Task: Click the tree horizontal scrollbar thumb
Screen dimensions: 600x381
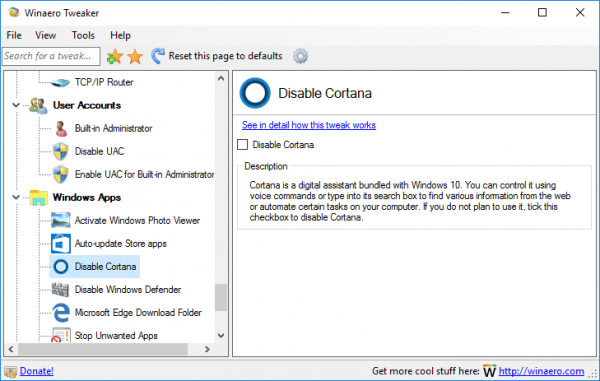Action: [x=103, y=349]
